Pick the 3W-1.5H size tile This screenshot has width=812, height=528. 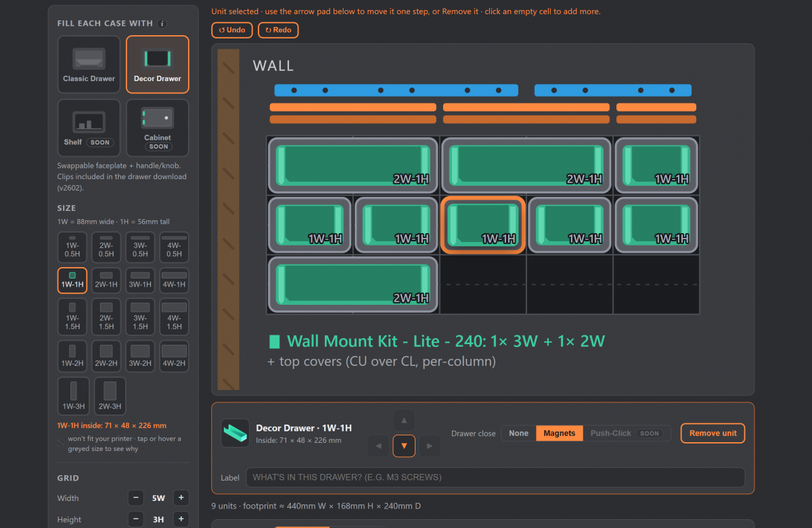[x=140, y=317]
